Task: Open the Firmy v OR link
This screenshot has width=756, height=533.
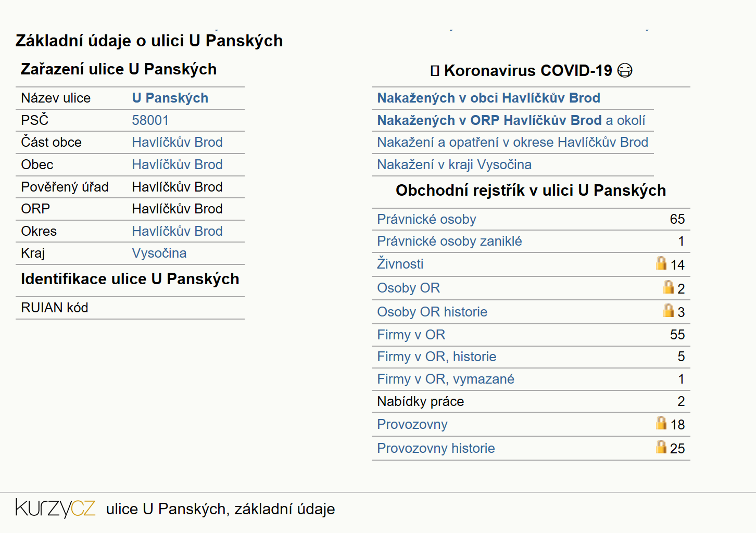Action: point(411,335)
